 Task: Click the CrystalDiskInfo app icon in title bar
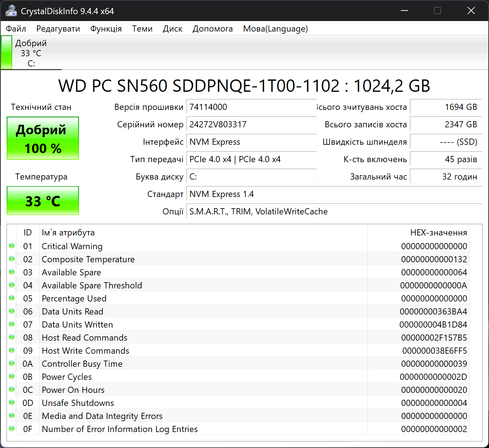point(11,11)
